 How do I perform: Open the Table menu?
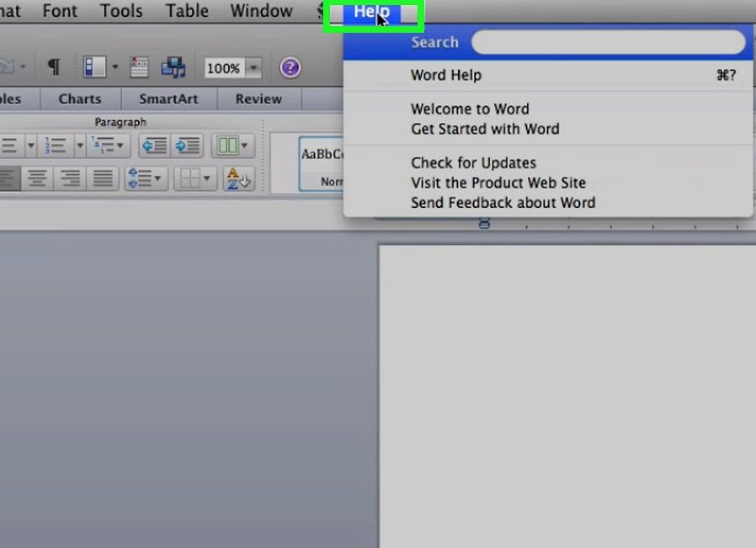[187, 11]
